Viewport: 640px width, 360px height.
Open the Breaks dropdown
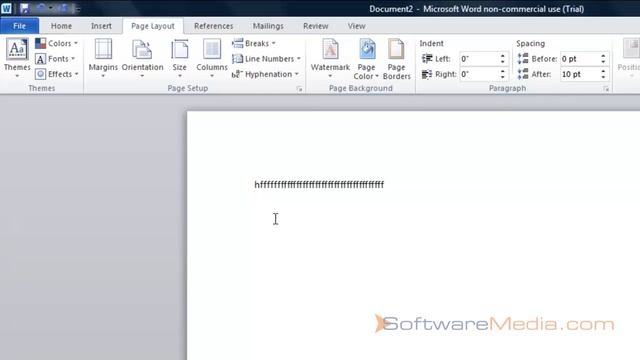pyautogui.click(x=254, y=43)
